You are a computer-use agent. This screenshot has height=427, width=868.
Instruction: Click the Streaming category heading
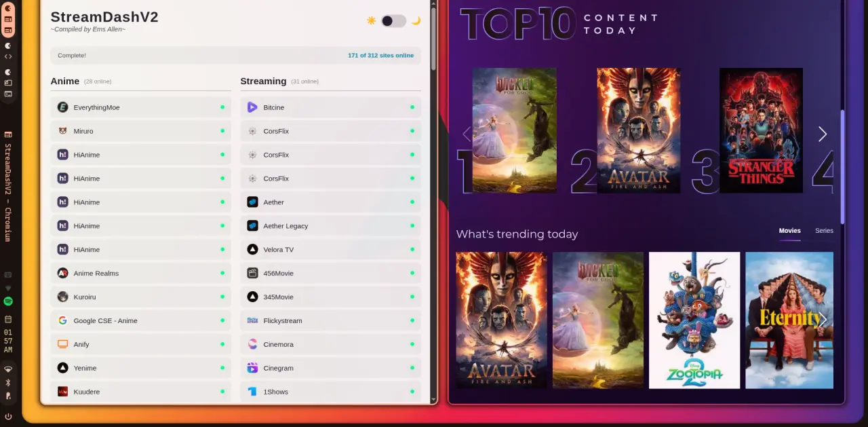point(263,81)
